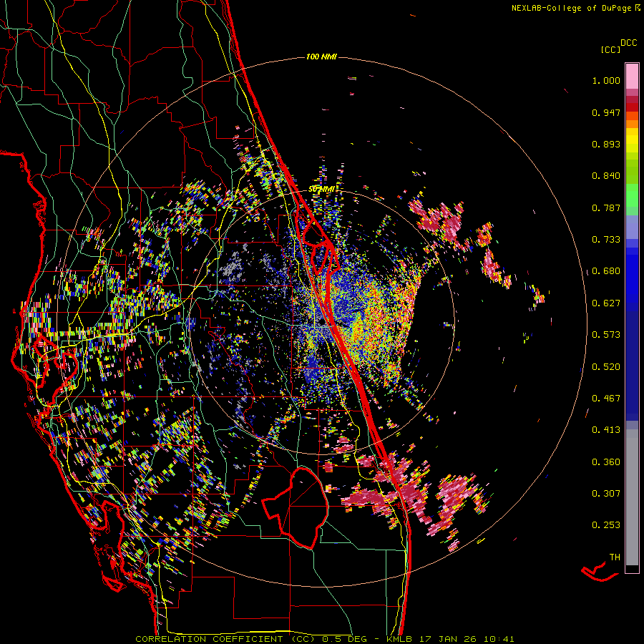Click the 0.413 legend value

coord(606,430)
